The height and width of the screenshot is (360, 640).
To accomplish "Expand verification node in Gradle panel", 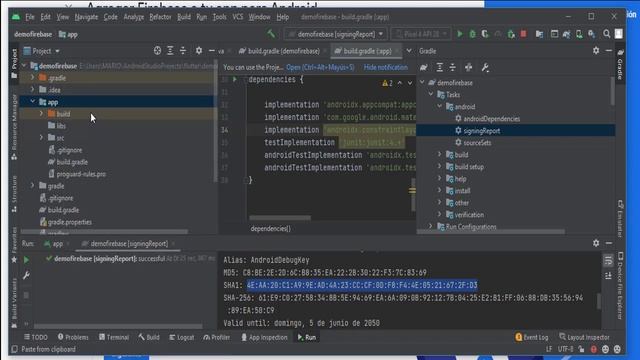I will point(440,215).
